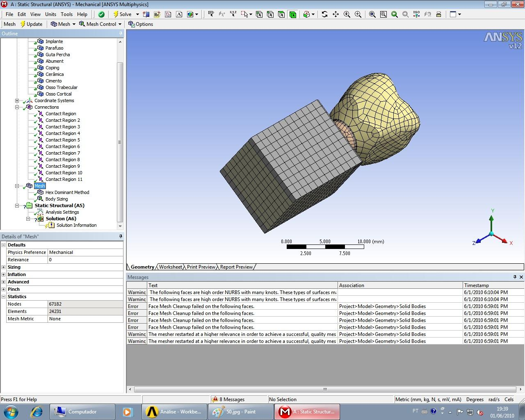
Task: Open the View menu
Action: (35, 14)
